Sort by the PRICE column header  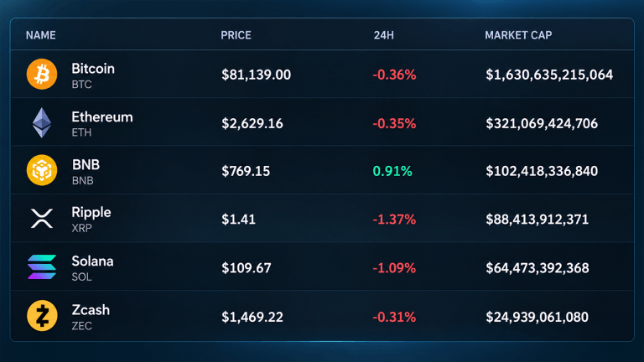236,35
